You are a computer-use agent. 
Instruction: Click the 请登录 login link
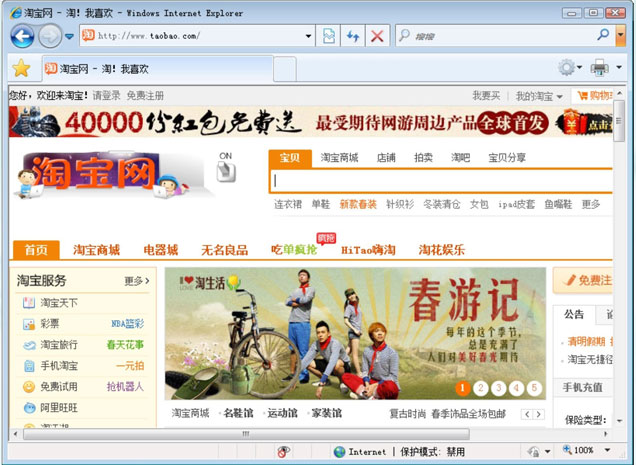click(x=106, y=96)
